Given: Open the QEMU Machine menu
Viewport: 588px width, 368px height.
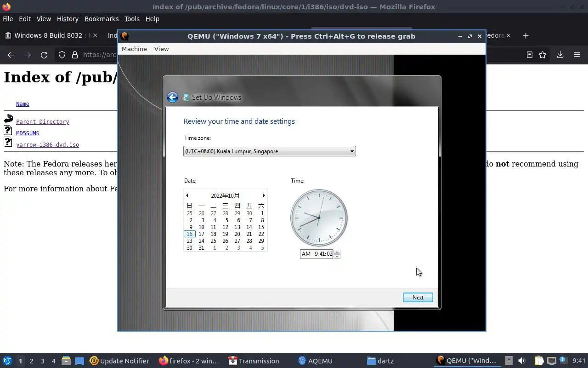Looking at the screenshot, I should [134, 49].
